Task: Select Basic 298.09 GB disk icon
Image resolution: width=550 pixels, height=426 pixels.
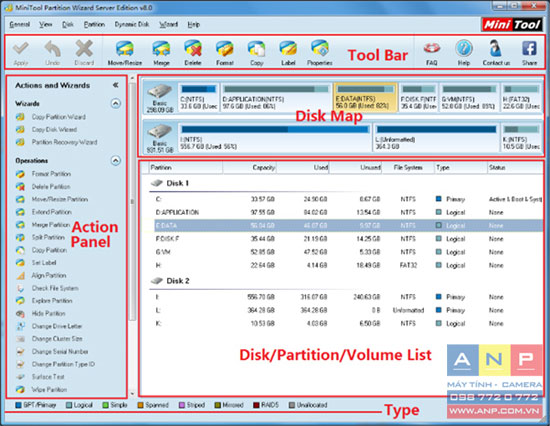Action: (x=160, y=97)
